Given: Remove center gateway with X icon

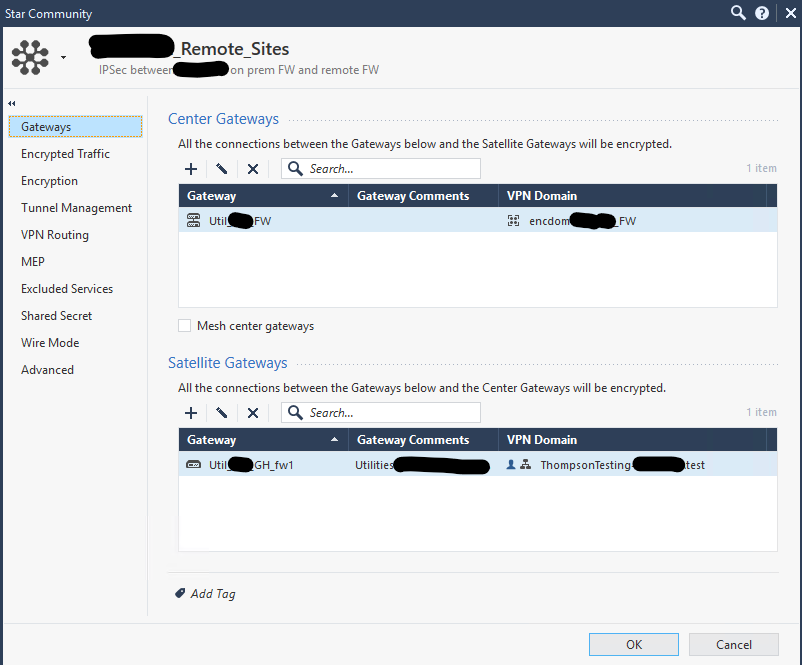Looking at the screenshot, I should coord(253,169).
